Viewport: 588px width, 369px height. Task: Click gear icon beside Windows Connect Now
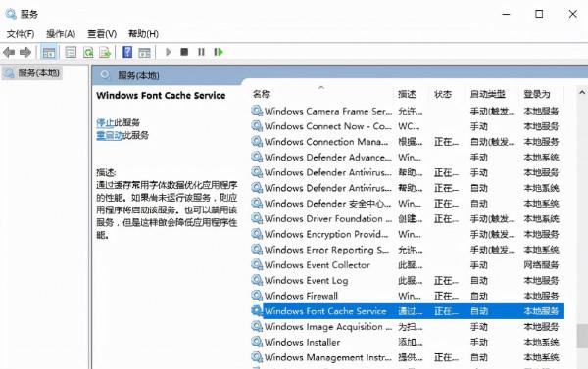coord(257,126)
